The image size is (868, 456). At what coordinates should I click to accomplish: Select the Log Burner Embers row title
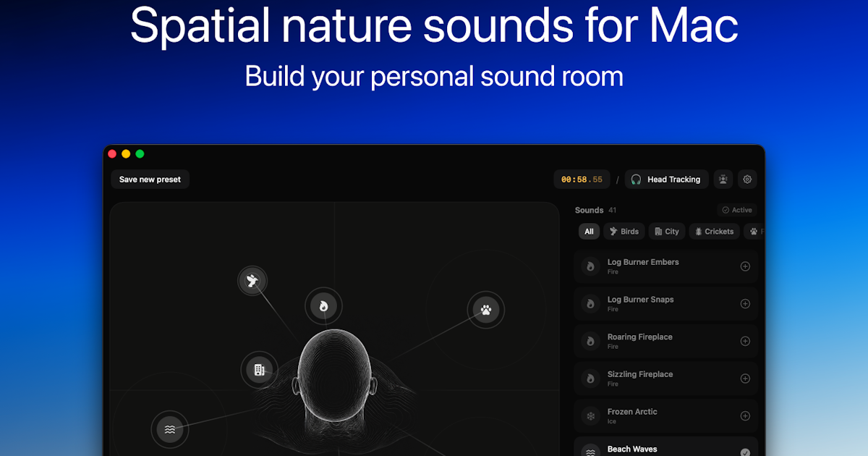[643, 262]
